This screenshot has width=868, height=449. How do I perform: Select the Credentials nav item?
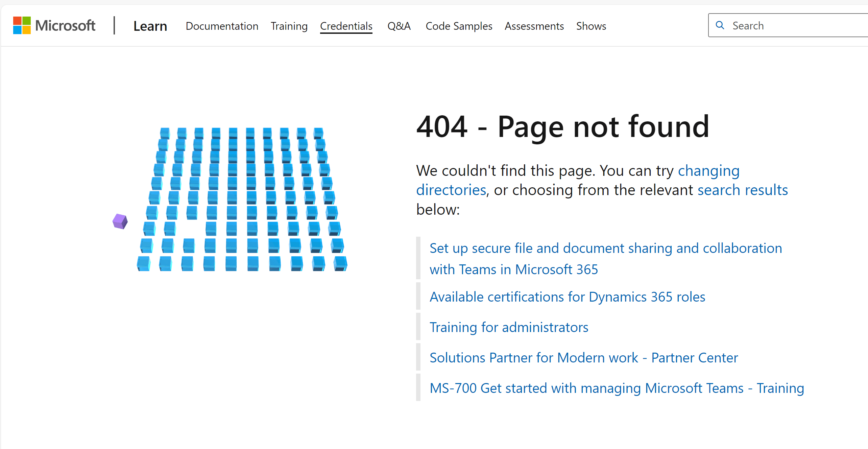pyautogui.click(x=346, y=26)
